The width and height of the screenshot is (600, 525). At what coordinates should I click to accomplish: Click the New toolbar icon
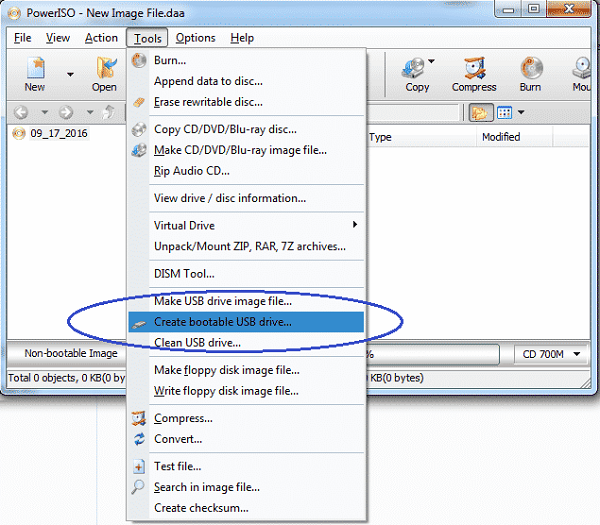tap(35, 74)
